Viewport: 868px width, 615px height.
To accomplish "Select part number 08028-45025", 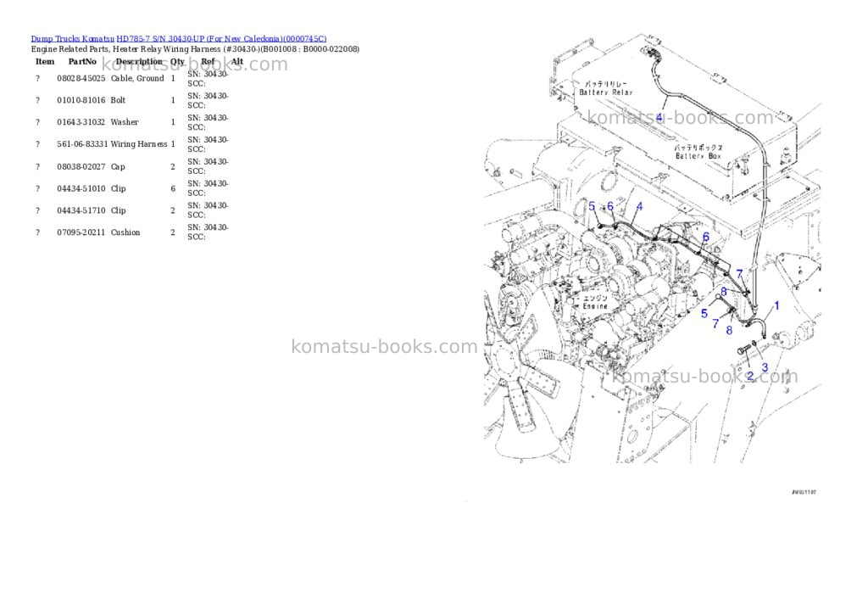I will click(x=81, y=79).
